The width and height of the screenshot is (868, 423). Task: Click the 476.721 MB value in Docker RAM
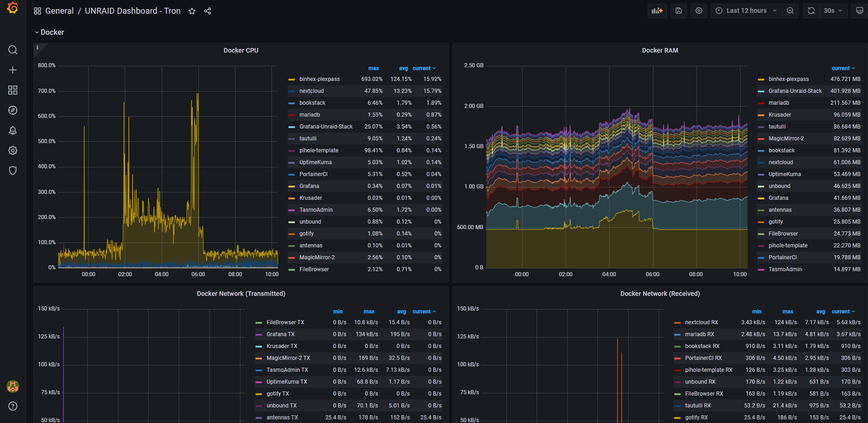(x=845, y=79)
